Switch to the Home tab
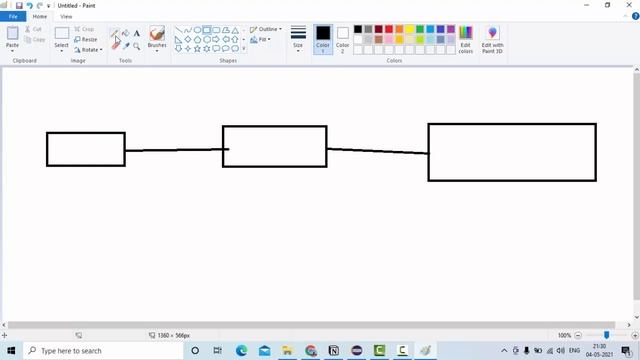 click(x=40, y=17)
